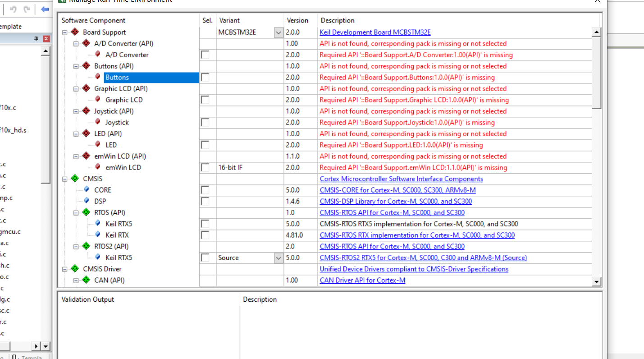Screen dimensions: 644x359
Task: Click the blue gem icon next to DSP
Action: pos(87,201)
